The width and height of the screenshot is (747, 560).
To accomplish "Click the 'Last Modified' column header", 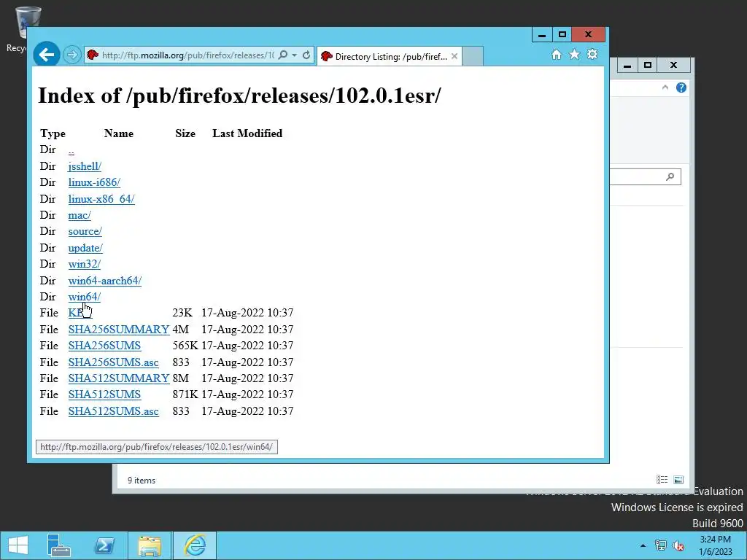I will [x=247, y=133].
